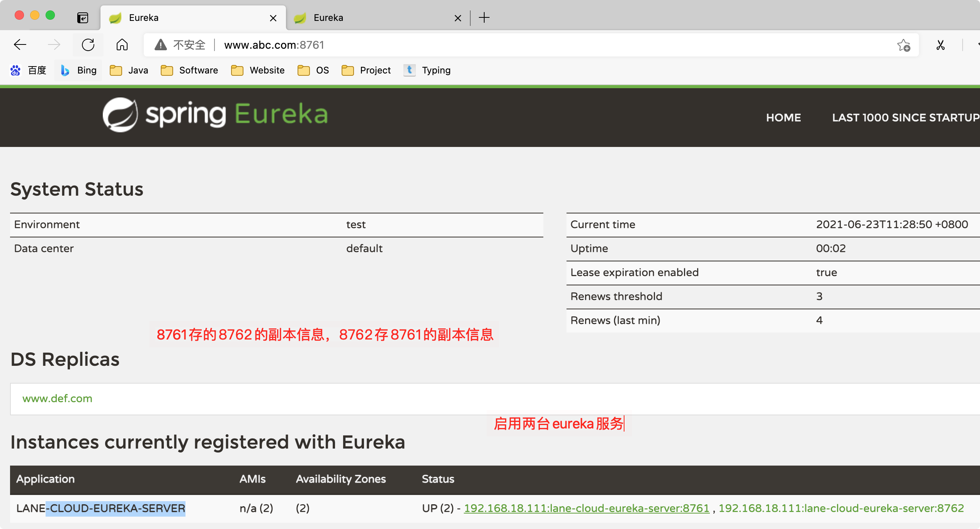Viewport: 980px width, 529px height.
Task: Open the www.def.com replica link
Action: coord(57,398)
